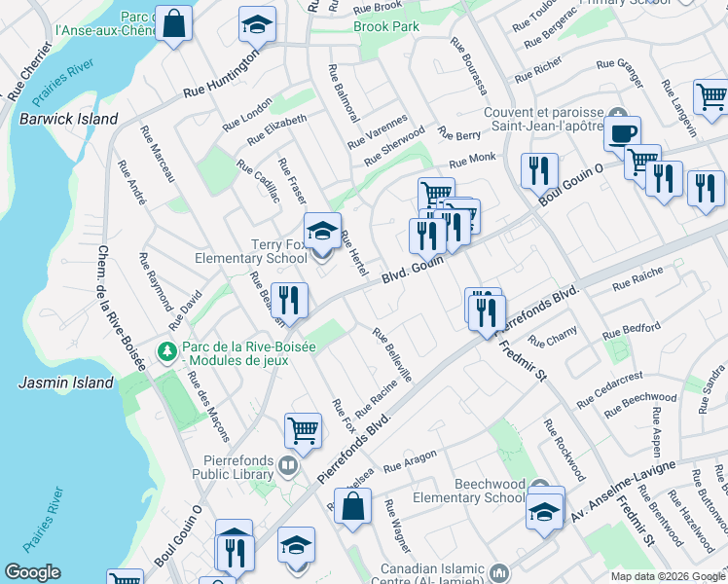Click Rue Balmoral street label
728x584 pixels.
coord(344,93)
